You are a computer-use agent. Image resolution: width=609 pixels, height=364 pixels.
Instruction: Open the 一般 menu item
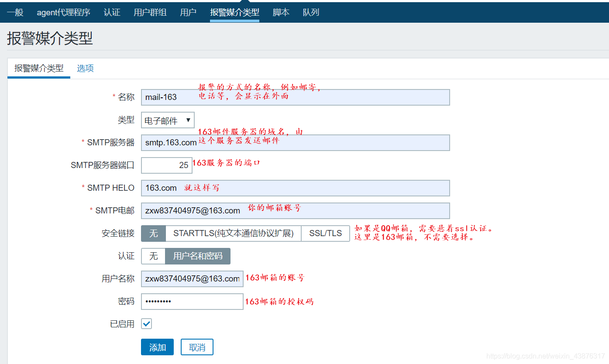pyautogui.click(x=15, y=12)
